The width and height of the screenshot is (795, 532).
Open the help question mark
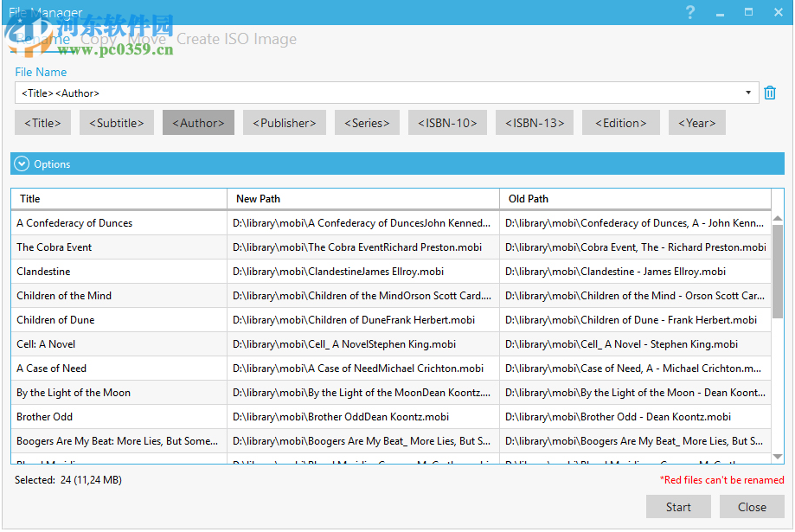coord(689,12)
